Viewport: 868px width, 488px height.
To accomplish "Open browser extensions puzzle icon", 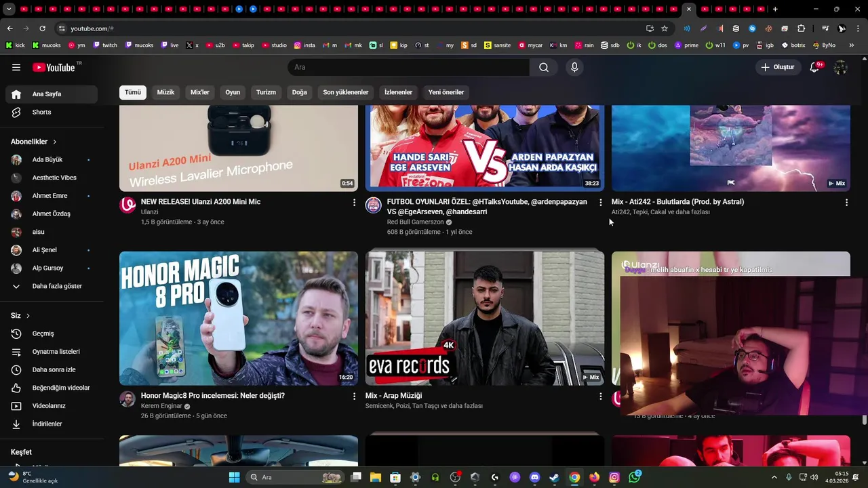I will coord(802,28).
